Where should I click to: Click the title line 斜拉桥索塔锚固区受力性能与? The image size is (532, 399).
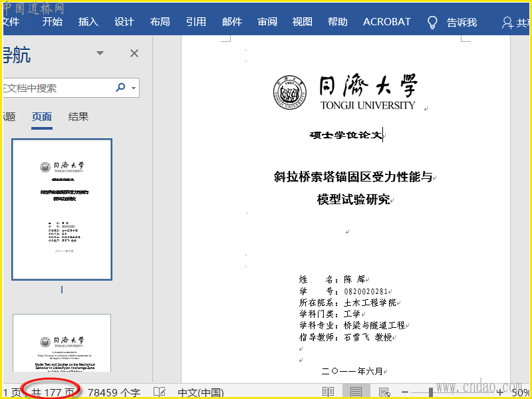(x=353, y=177)
